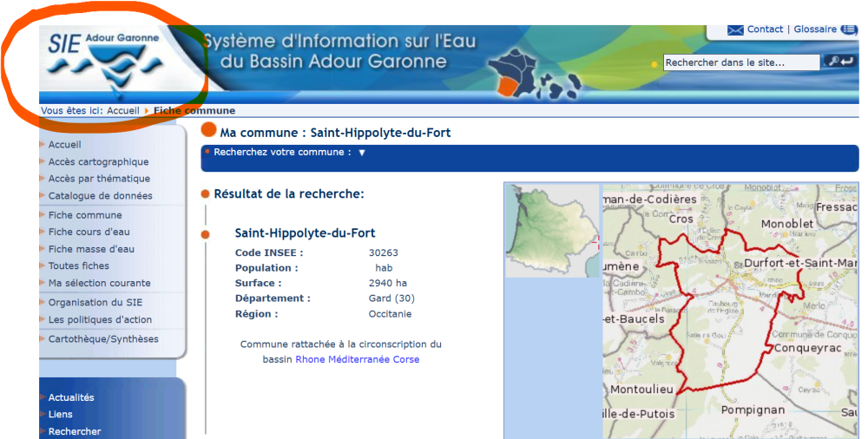Screen dimensions: 868x439
Task: Select Accueil in the left menu
Action: tap(65, 145)
